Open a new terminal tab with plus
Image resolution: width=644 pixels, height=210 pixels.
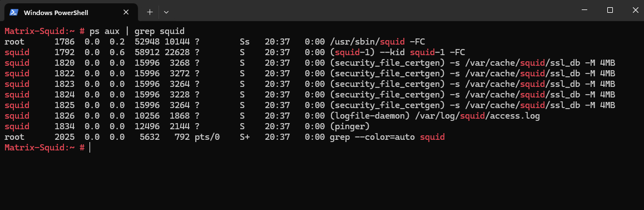[x=150, y=12]
